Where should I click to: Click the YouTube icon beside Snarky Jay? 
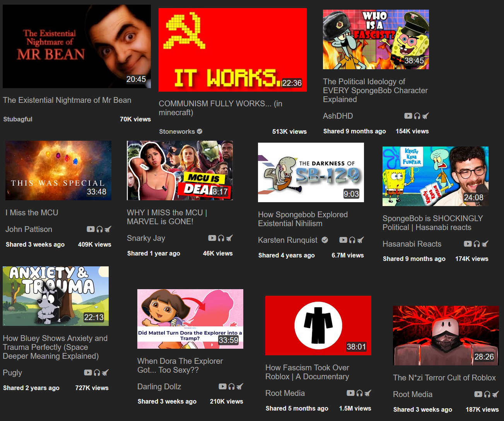(x=212, y=238)
